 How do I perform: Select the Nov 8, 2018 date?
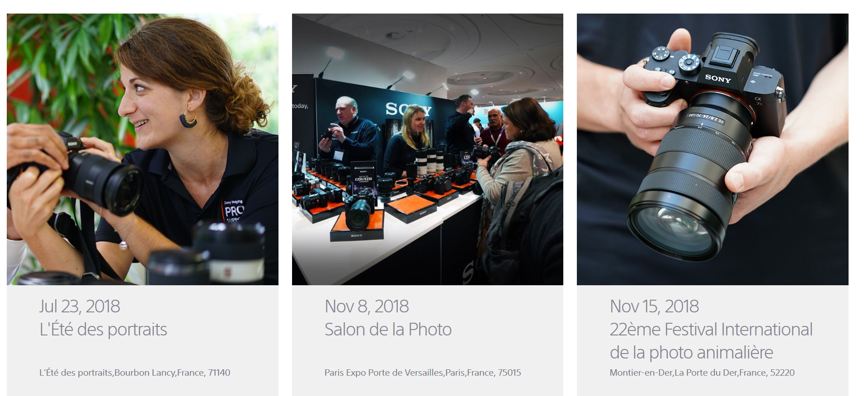[367, 306]
